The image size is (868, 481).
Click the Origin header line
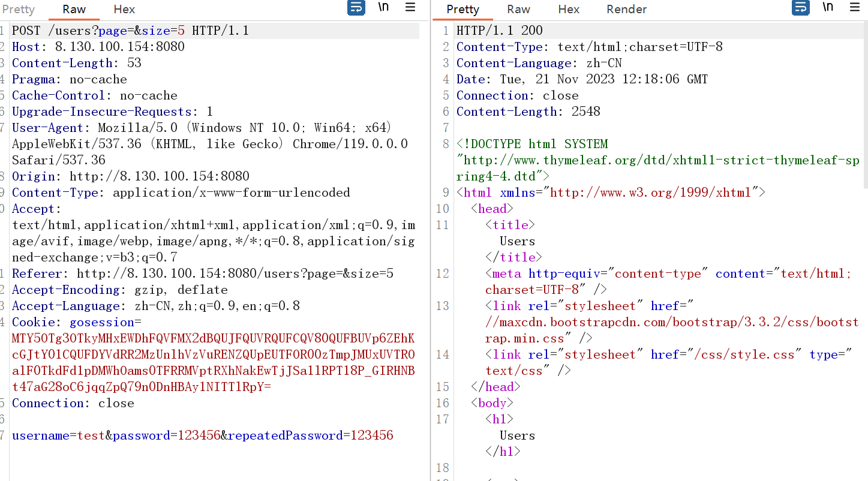(131, 176)
